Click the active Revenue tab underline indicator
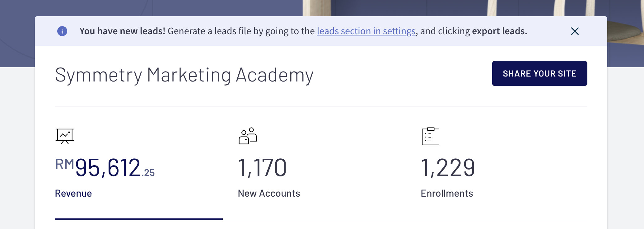The width and height of the screenshot is (644, 229). click(x=139, y=219)
